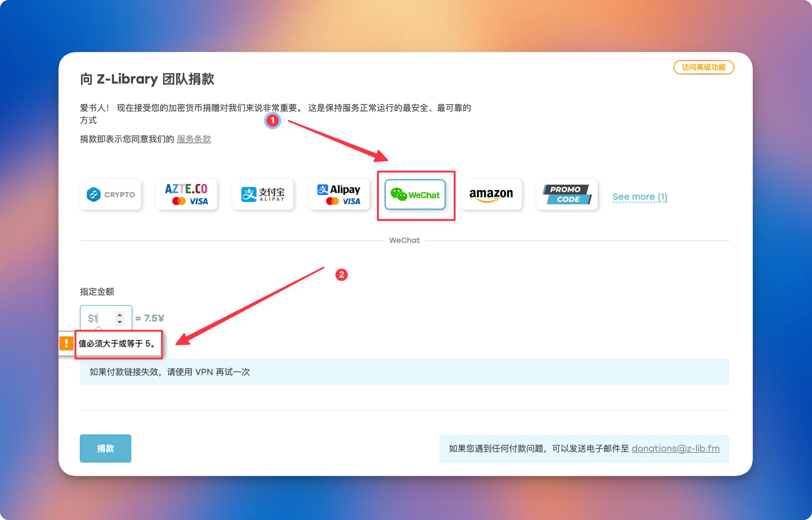Click the 指定金额 label
Viewport: 812px width, 520px height.
point(97,292)
